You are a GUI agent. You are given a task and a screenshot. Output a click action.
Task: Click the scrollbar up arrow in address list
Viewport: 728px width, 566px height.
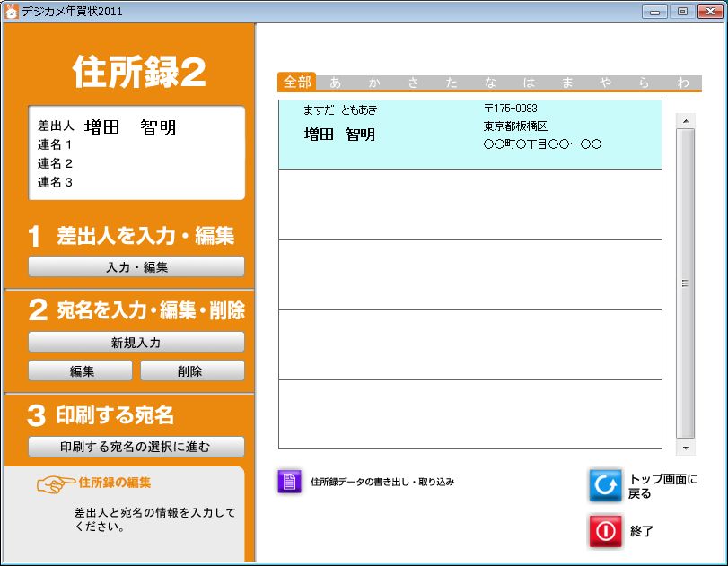686,120
